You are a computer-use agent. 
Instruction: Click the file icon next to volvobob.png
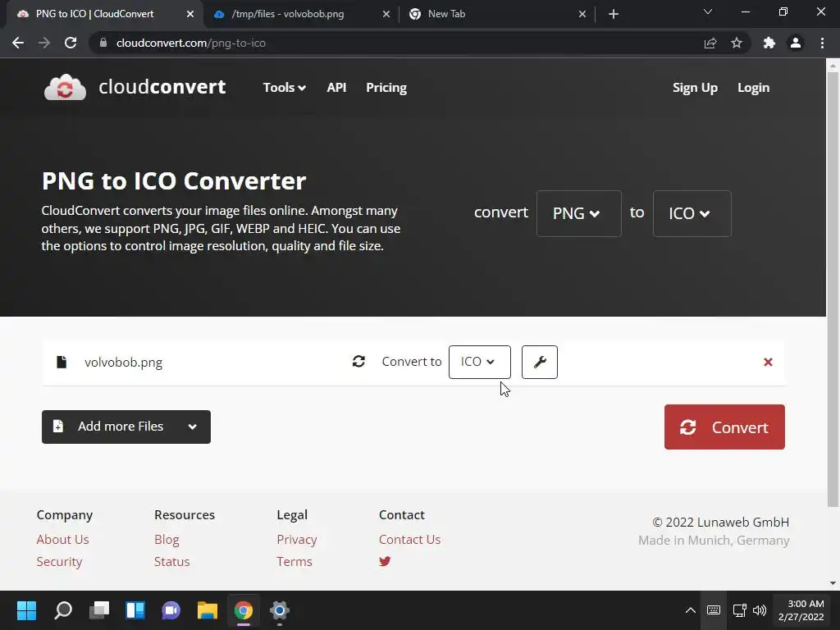62,362
